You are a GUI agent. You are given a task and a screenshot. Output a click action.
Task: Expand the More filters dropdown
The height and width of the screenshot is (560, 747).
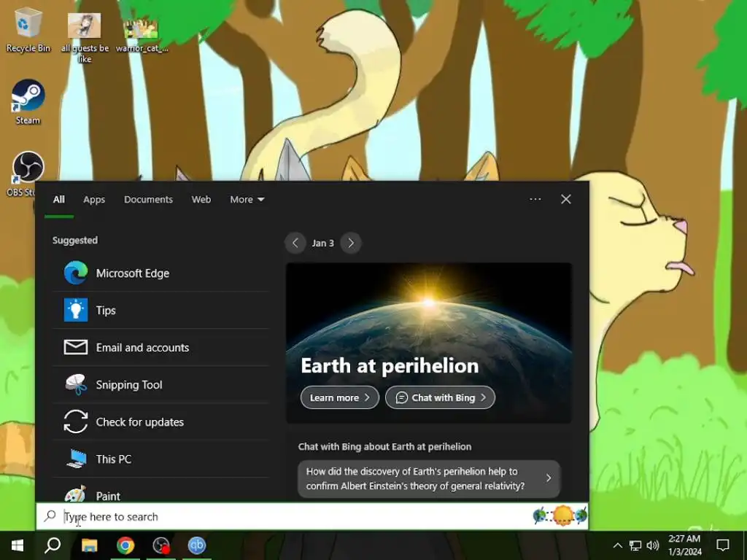[247, 200]
